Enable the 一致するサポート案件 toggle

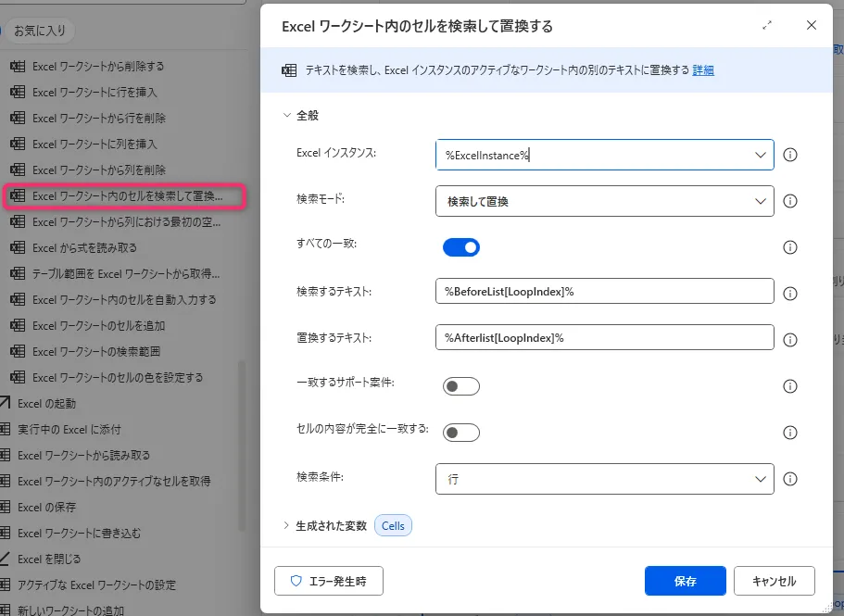pos(461,386)
